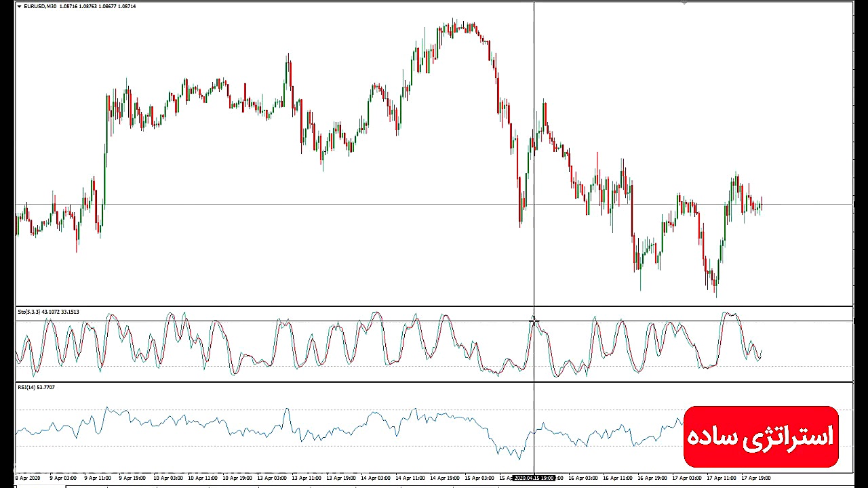Click the 9 Apr 03:00 time axis label

[62, 478]
